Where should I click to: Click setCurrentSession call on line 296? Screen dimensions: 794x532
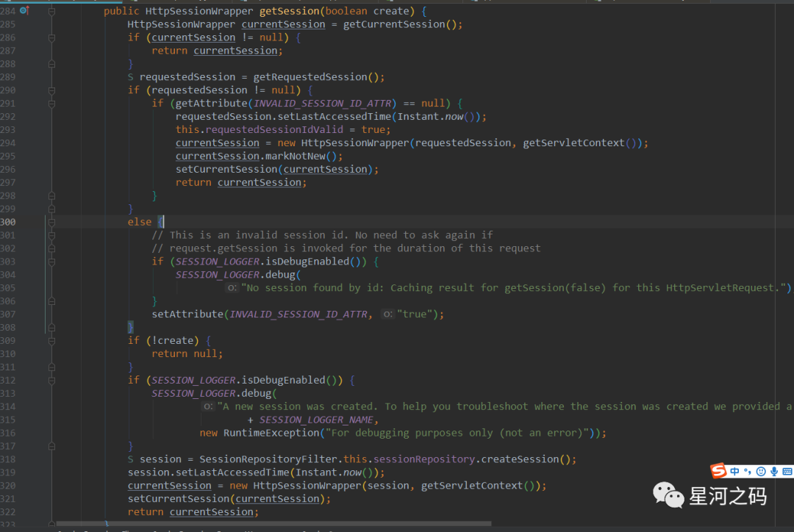coord(226,169)
